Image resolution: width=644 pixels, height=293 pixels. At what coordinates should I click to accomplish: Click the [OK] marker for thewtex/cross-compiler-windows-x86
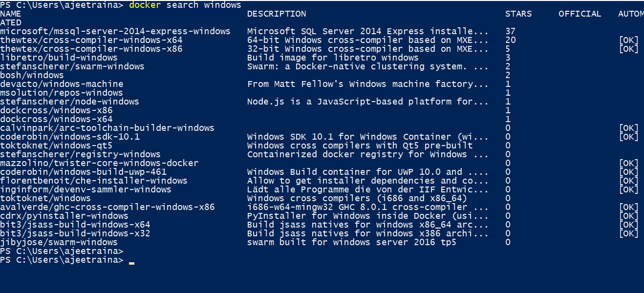click(x=628, y=49)
